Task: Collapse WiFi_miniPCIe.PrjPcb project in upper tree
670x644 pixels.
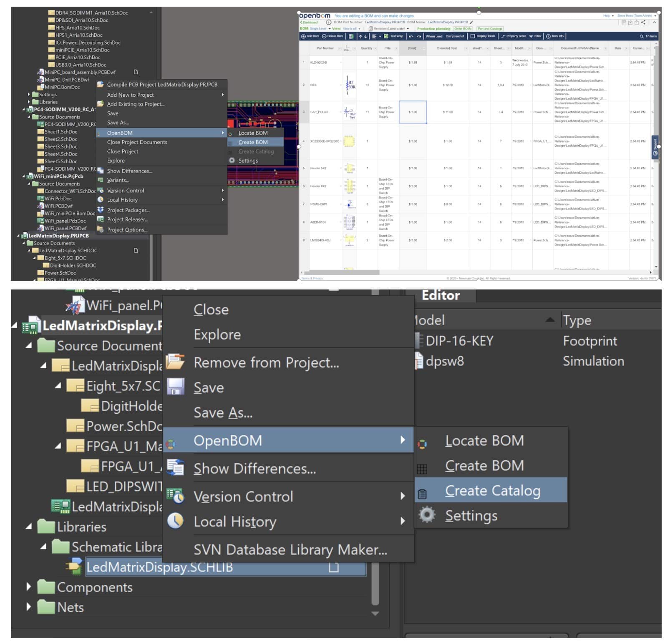Action: [x=24, y=176]
